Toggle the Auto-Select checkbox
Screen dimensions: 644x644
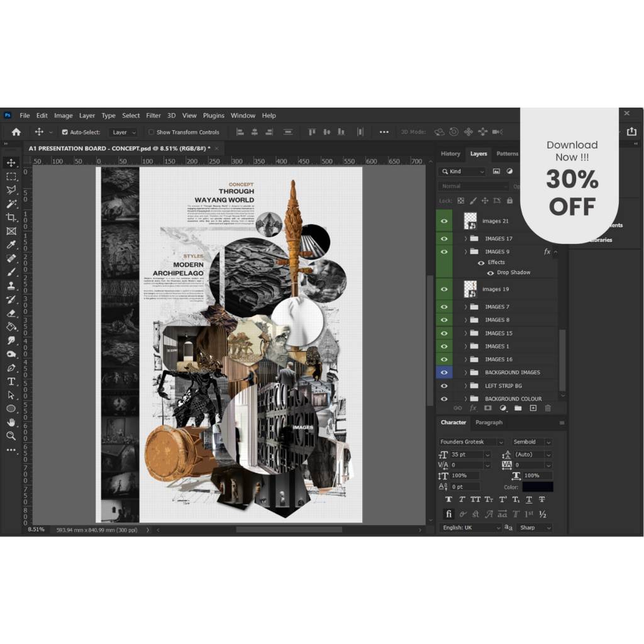tap(65, 132)
